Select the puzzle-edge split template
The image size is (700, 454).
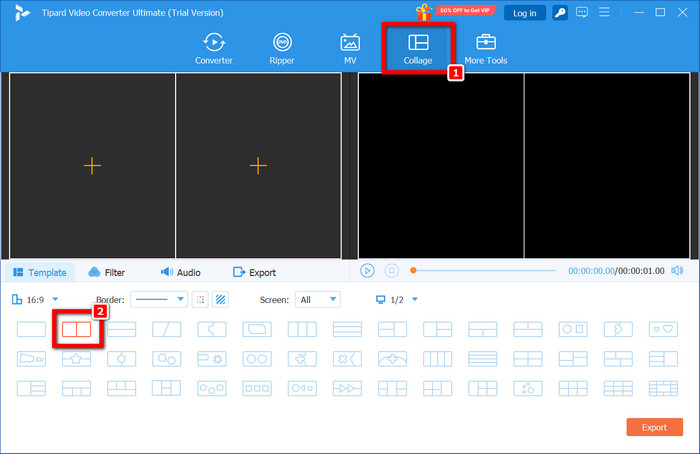pos(212,329)
